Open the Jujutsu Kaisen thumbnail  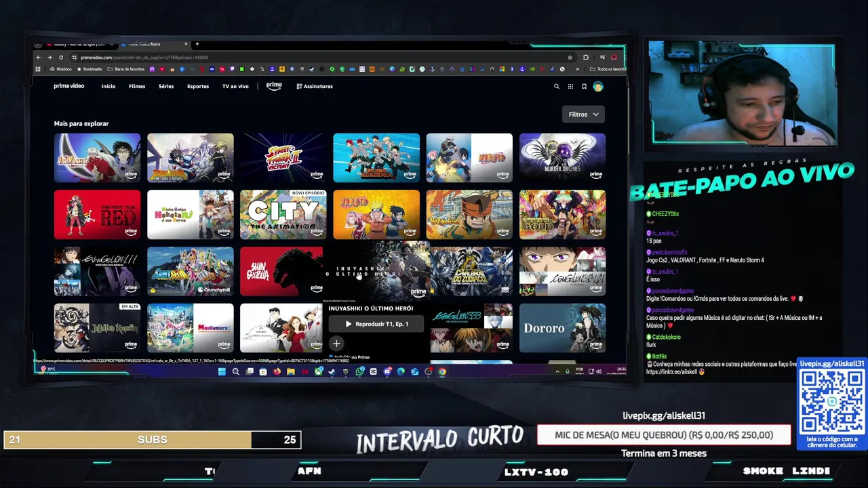(x=98, y=328)
